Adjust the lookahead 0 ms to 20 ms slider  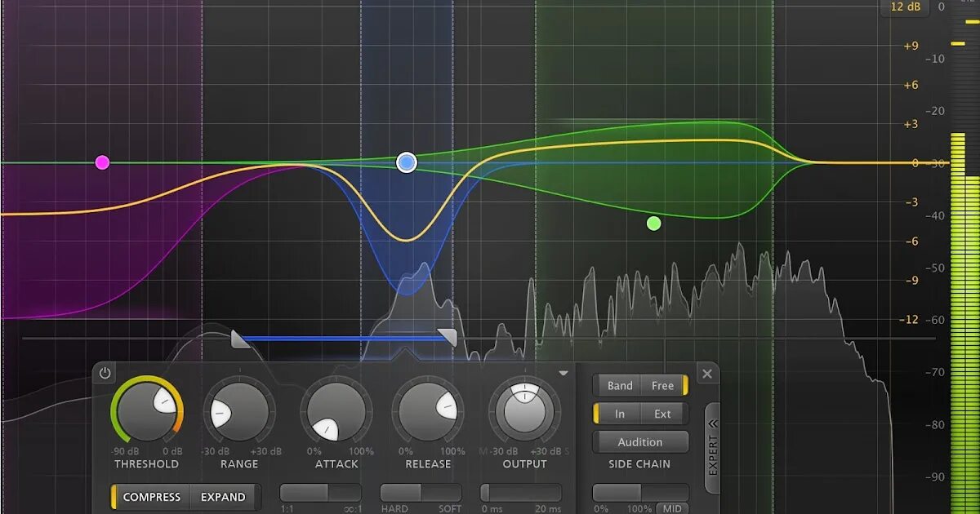click(x=520, y=493)
